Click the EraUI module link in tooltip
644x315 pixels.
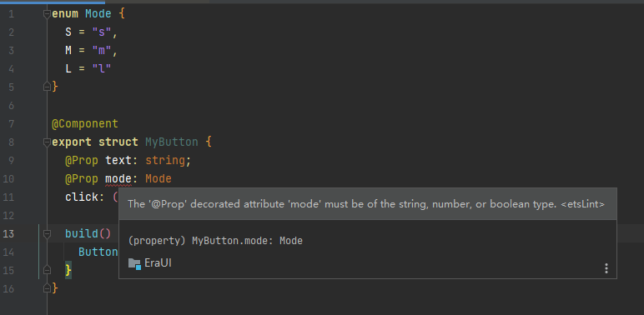click(x=158, y=262)
